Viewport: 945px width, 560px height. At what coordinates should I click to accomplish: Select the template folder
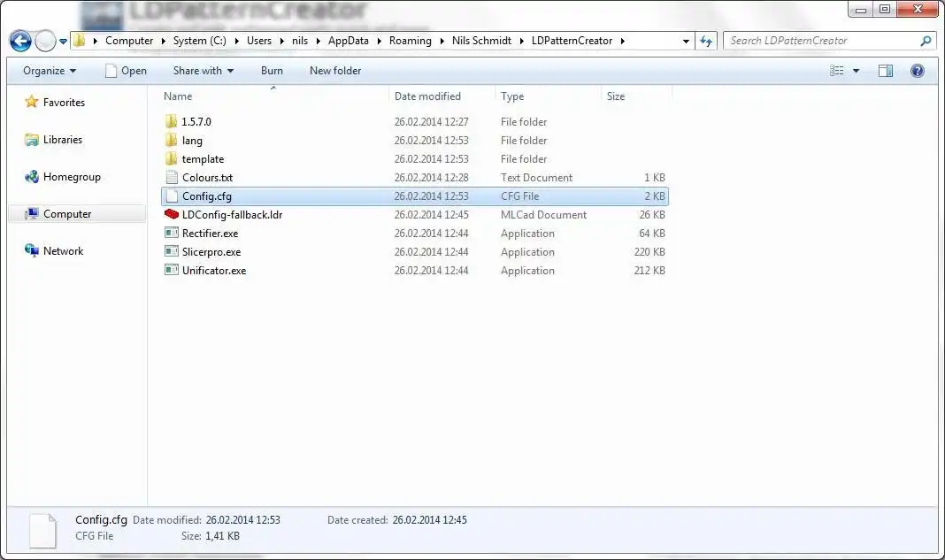pyautogui.click(x=204, y=159)
